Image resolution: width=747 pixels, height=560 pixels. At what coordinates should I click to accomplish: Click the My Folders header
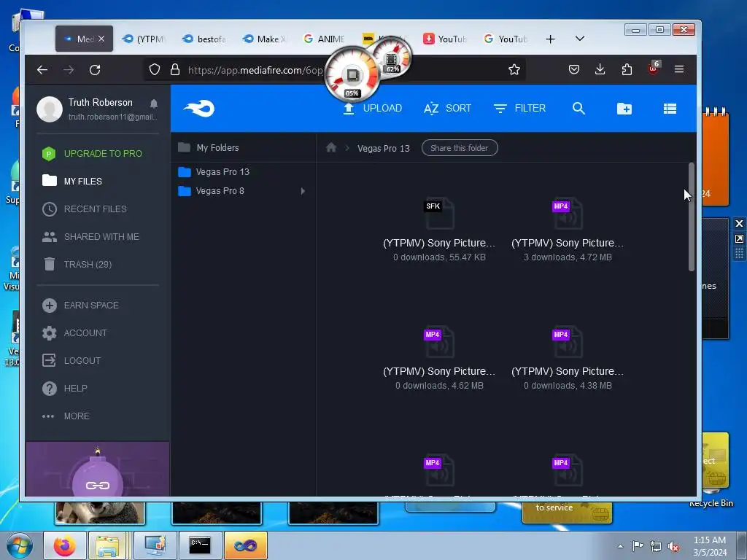209,147
